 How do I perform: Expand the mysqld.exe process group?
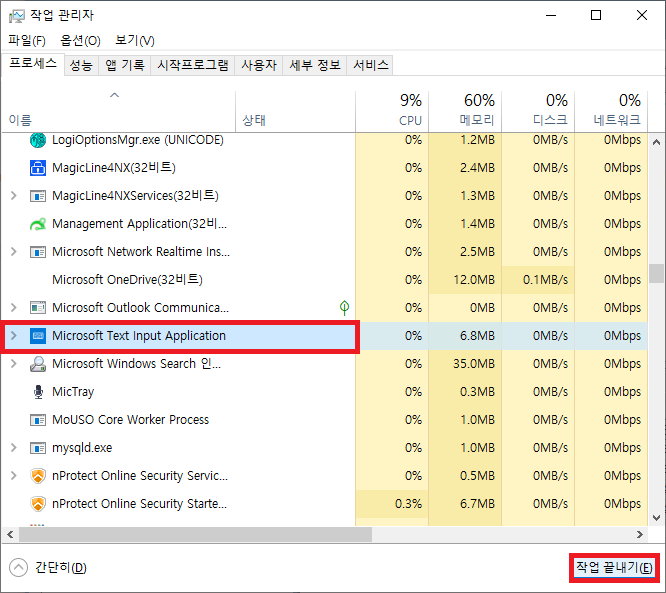point(13,448)
